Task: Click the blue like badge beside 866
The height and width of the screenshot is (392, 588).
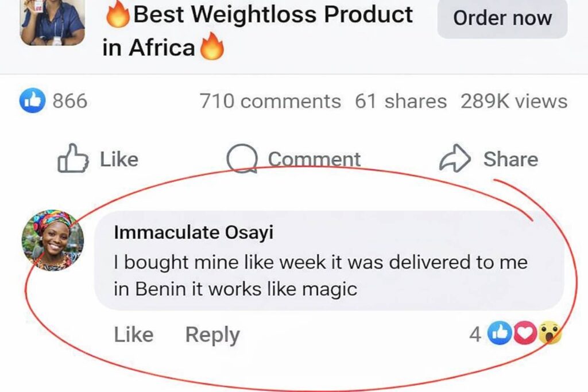Action: tap(31, 102)
